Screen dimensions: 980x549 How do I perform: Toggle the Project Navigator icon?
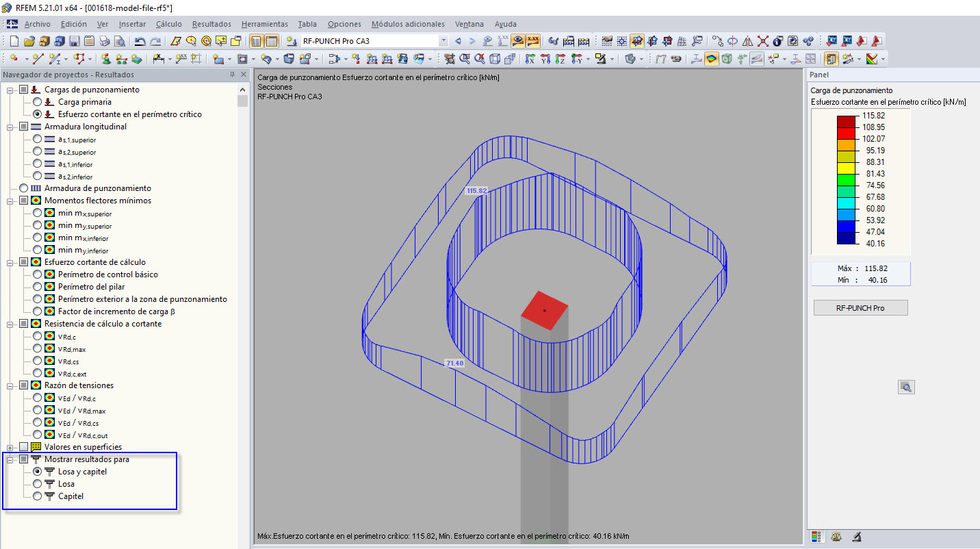[x=257, y=41]
